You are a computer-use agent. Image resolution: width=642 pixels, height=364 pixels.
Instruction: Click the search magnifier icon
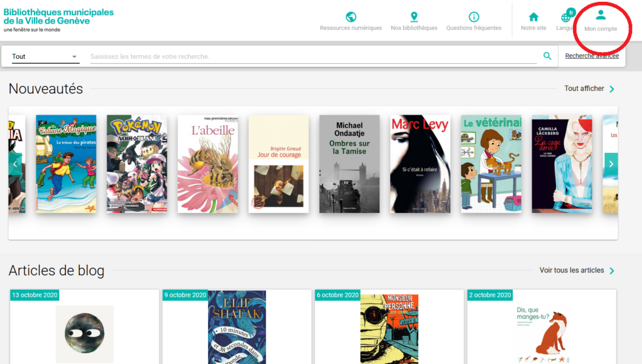(x=547, y=56)
